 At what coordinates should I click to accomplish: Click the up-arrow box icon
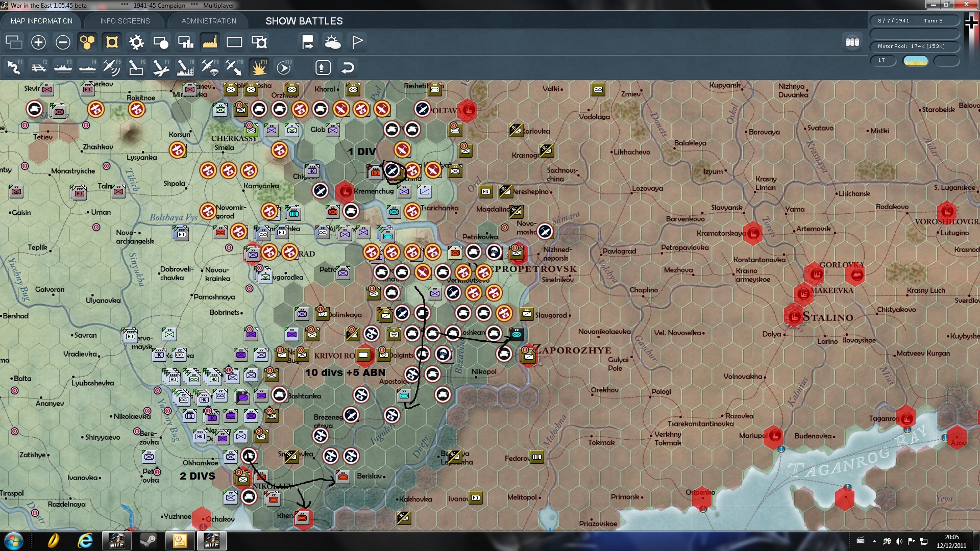click(323, 67)
